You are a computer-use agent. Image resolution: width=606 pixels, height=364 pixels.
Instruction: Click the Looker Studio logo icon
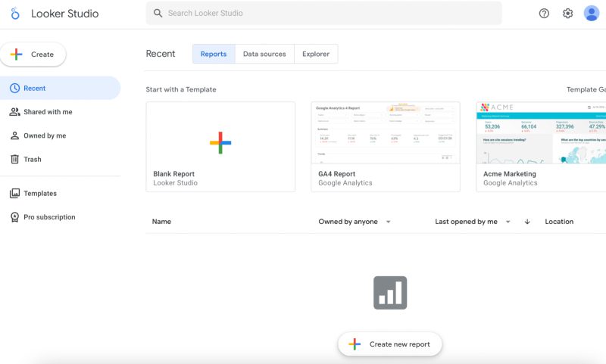click(14, 14)
